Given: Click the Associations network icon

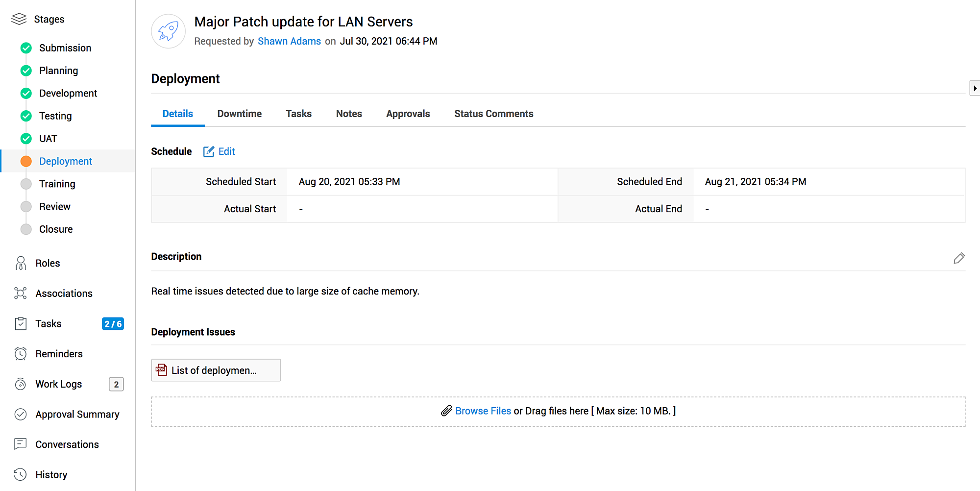Looking at the screenshot, I should (21, 294).
